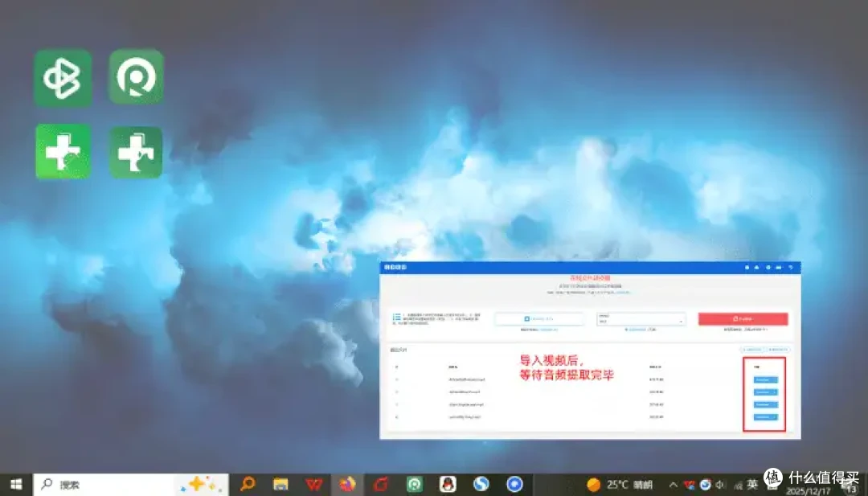Open the 25°C 晴朗 weather widget
868x496 pixels.
619,485
